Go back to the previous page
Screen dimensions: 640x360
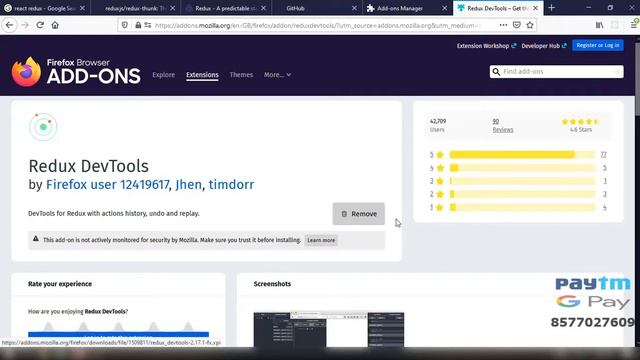click(9, 25)
